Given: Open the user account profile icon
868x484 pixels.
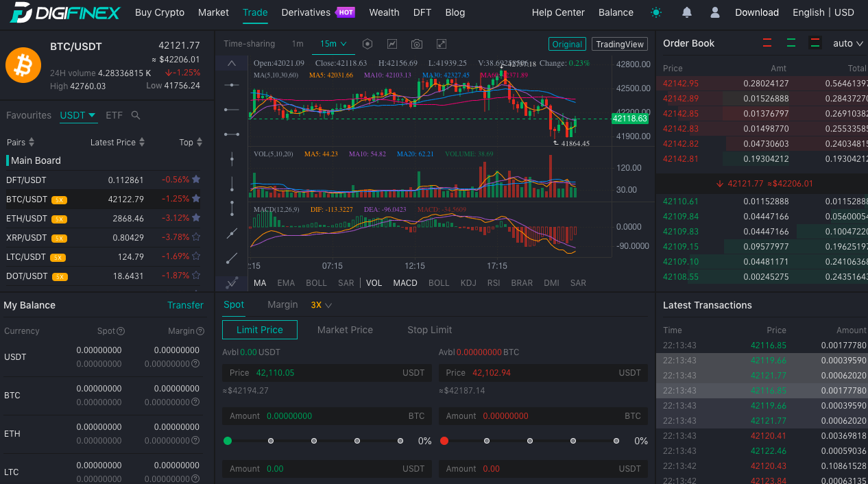Looking at the screenshot, I should pyautogui.click(x=715, y=12).
